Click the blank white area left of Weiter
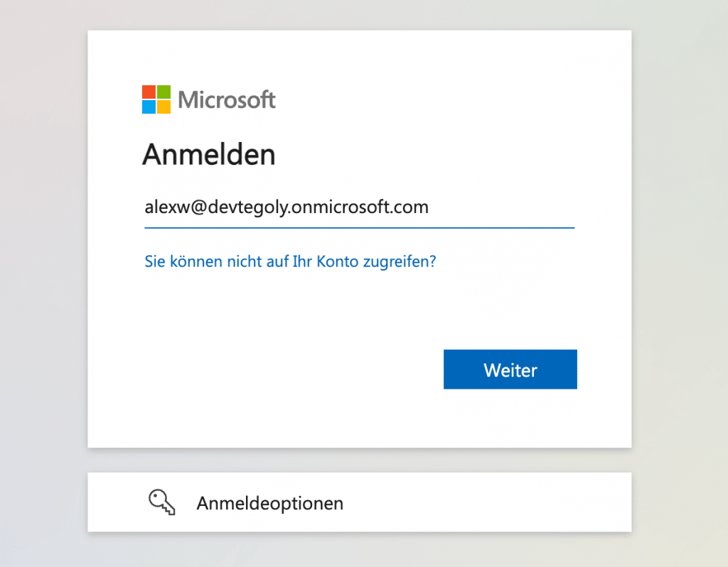This screenshot has width=728, height=567. [284, 369]
